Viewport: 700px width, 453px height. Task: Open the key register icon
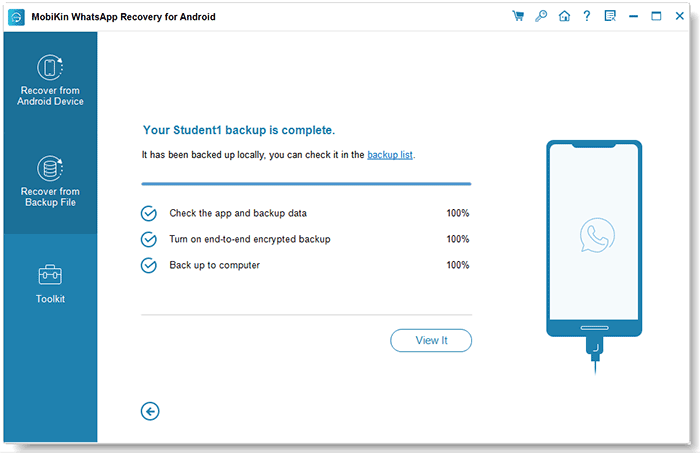[x=541, y=16]
